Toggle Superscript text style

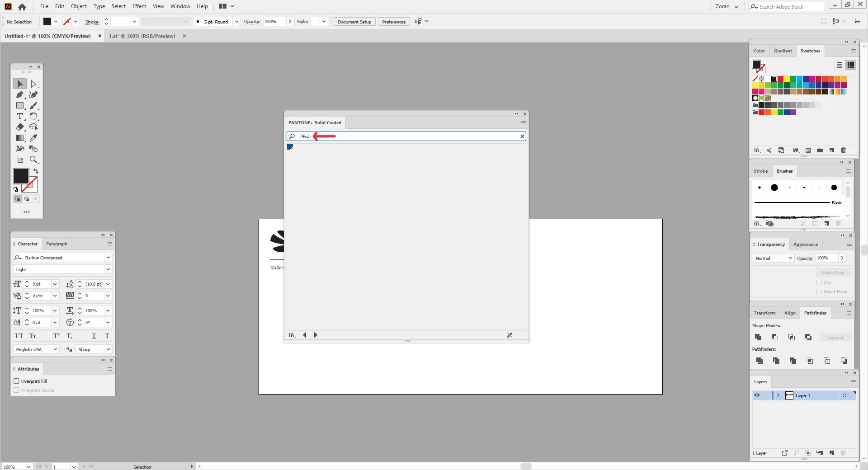tap(56, 336)
